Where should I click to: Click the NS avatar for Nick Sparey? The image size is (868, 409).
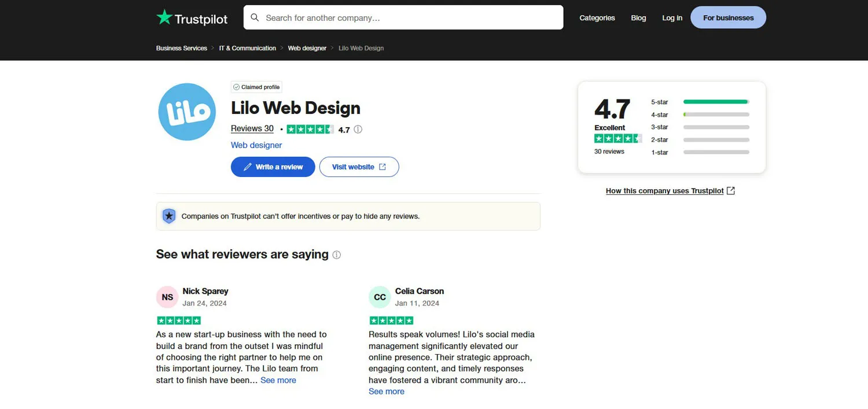click(167, 297)
